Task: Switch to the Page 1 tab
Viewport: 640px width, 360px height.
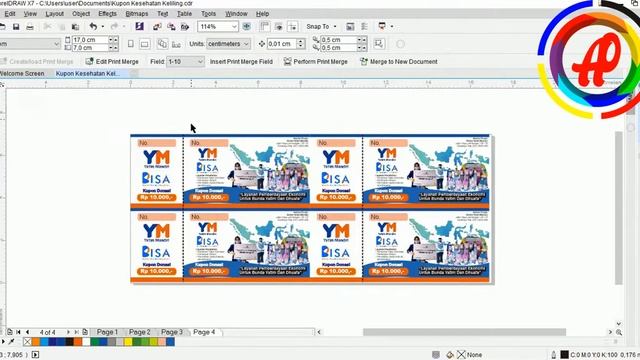Action: 107,332
